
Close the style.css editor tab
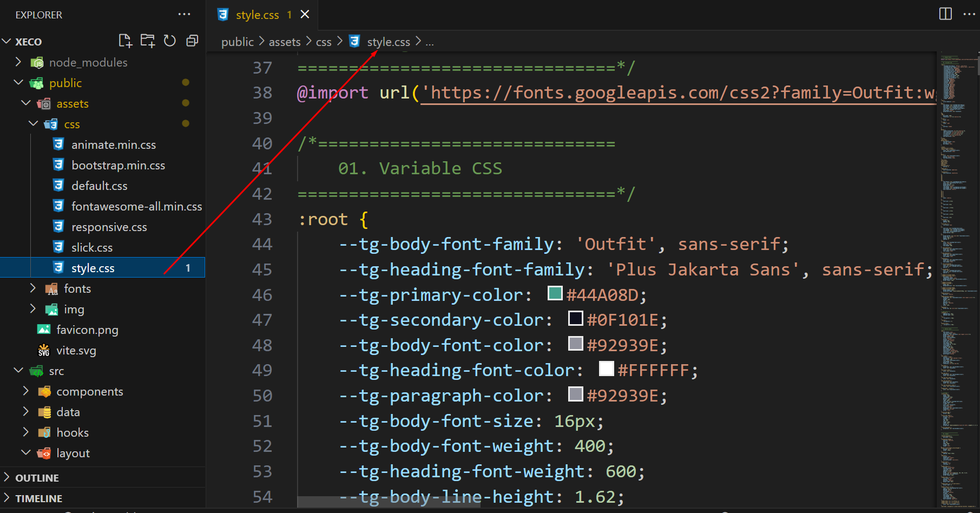click(x=305, y=15)
